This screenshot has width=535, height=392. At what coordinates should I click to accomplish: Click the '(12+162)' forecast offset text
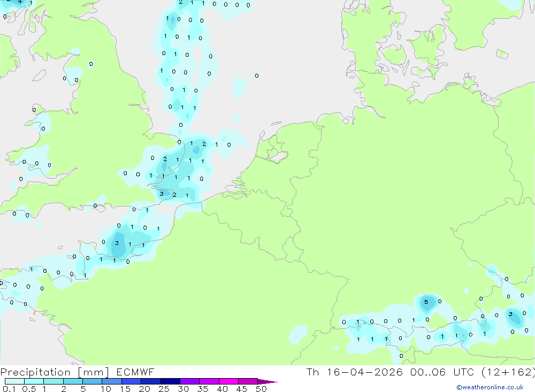[508, 372]
